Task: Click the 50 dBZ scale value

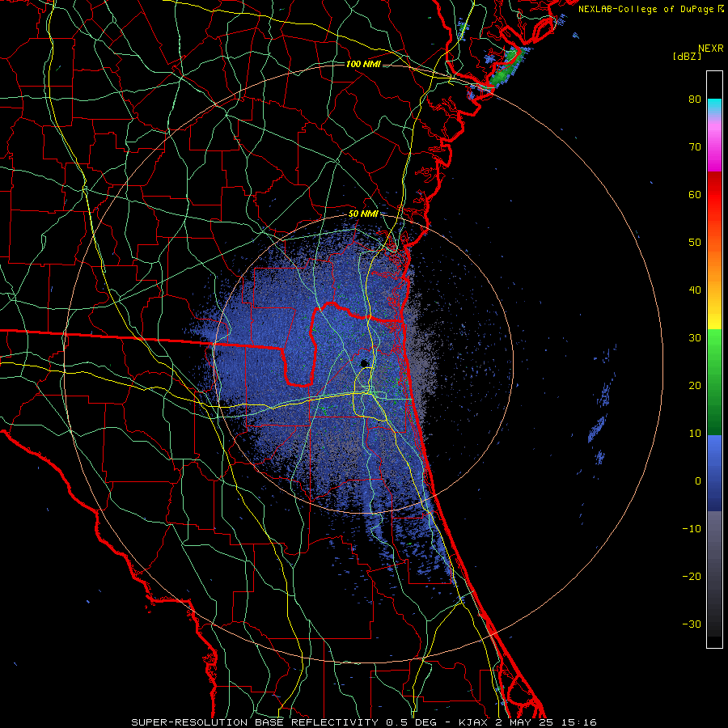Action: 695,243
